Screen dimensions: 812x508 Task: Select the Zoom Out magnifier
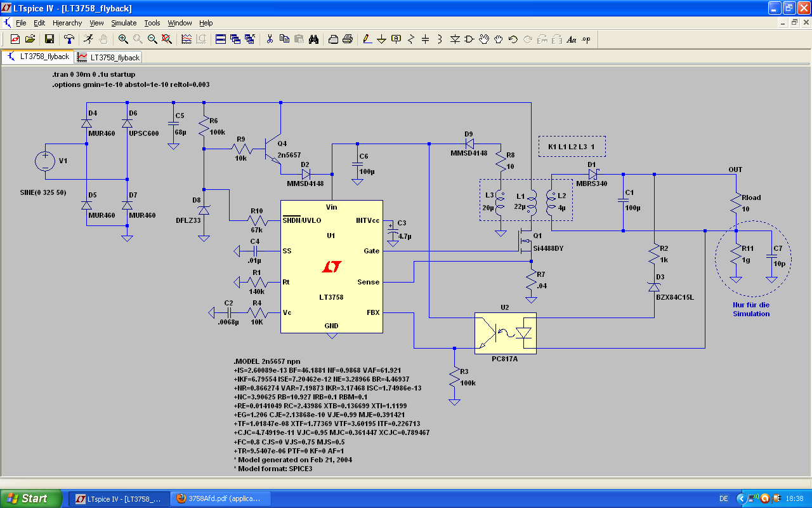coord(152,39)
